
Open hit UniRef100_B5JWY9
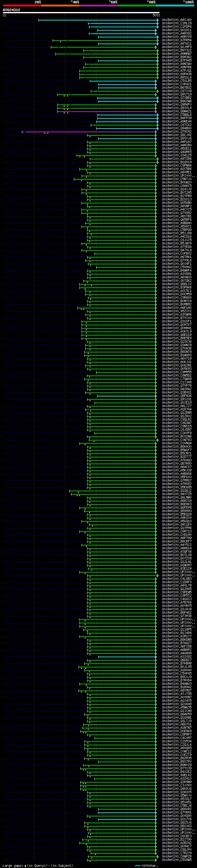[177, 243]
